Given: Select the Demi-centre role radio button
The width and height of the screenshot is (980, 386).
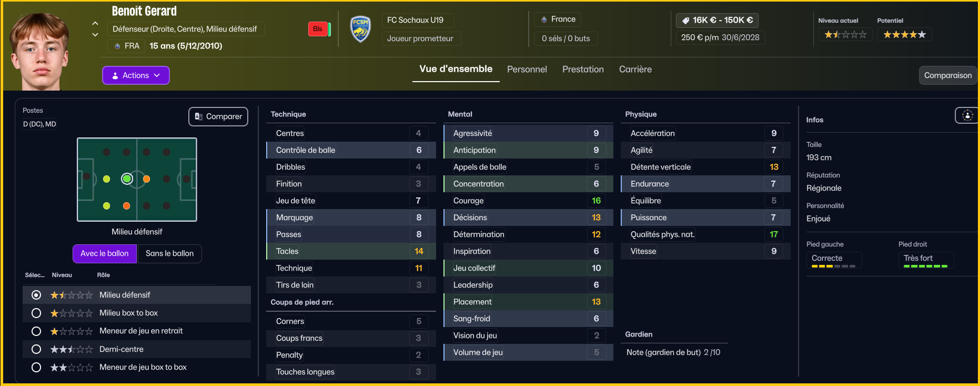Looking at the screenshot, I should point(36,349).
